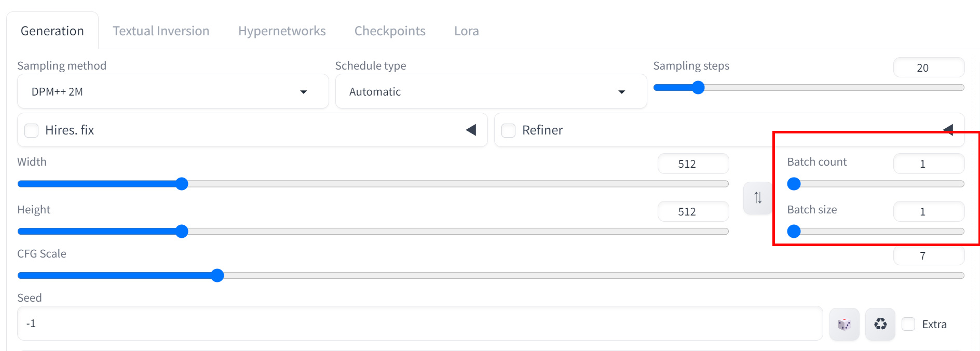This screenshot has height=351, width=980.
Task: Enable the Refiner checkbox
Action: [x=509, y=130]
